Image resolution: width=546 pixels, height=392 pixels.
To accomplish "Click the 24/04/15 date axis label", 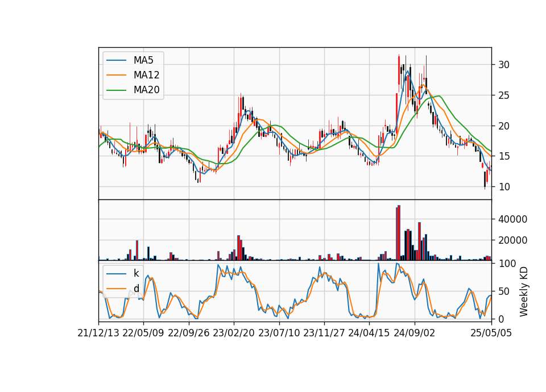I will tap(369, 333).
